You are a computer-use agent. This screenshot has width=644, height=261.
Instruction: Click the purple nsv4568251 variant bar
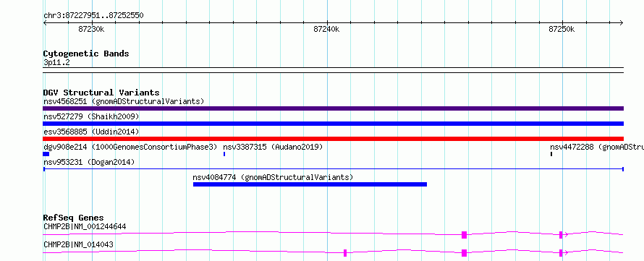[x=333, y=108]
